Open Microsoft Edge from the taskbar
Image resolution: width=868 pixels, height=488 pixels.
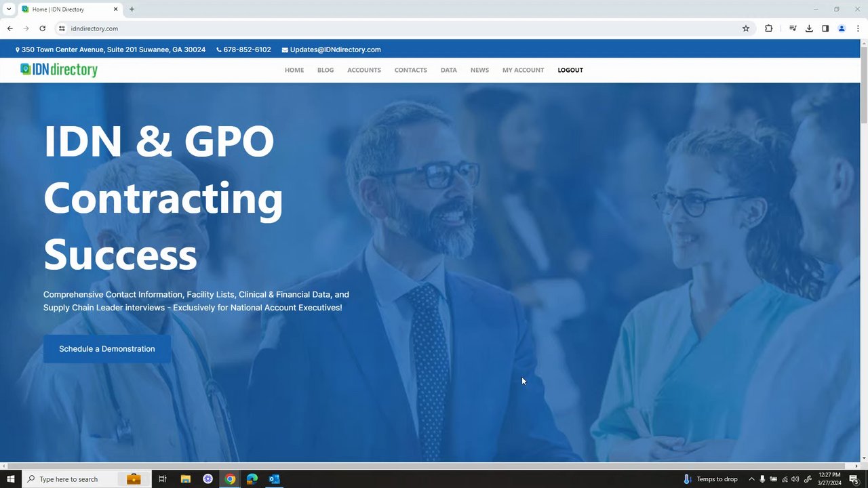pos(252,479)
